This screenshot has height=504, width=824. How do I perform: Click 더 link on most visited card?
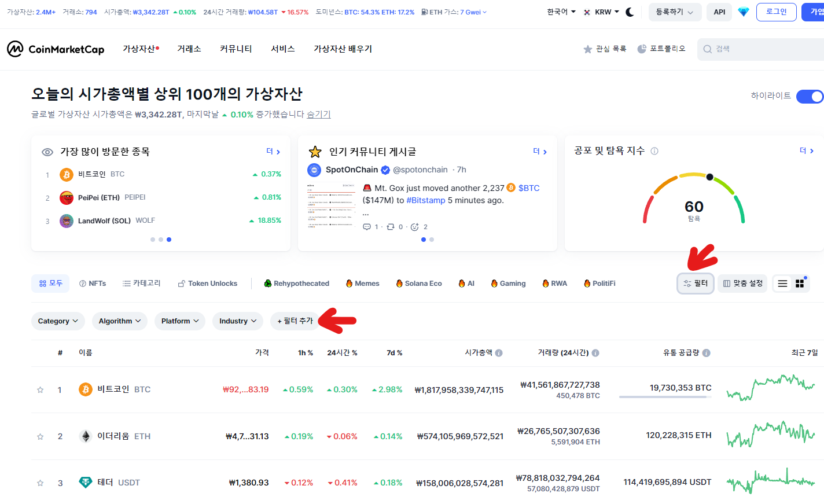273,152
